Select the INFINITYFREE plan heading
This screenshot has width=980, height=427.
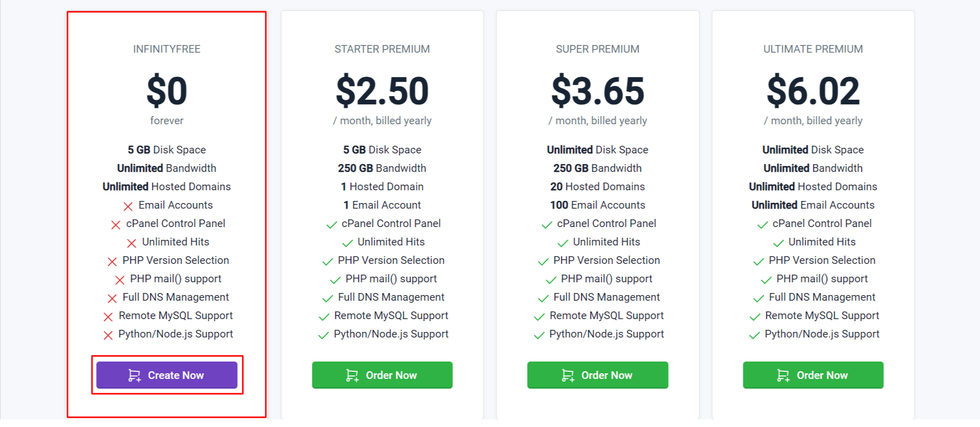tap(167, 49)
